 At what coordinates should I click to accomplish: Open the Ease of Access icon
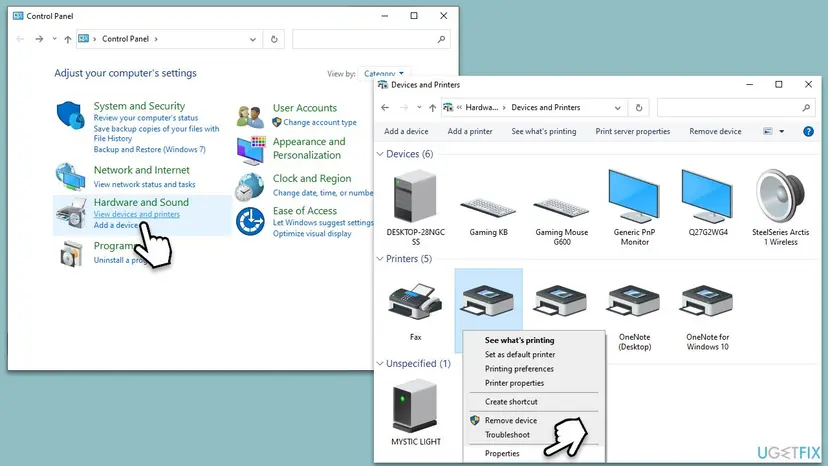point(250,221)
